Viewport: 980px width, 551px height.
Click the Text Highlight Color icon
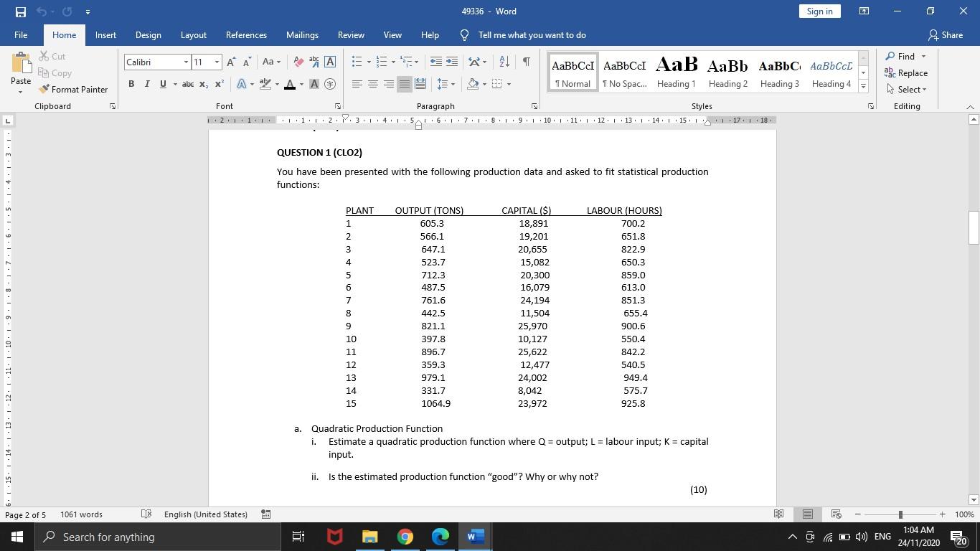pos(265,85)
